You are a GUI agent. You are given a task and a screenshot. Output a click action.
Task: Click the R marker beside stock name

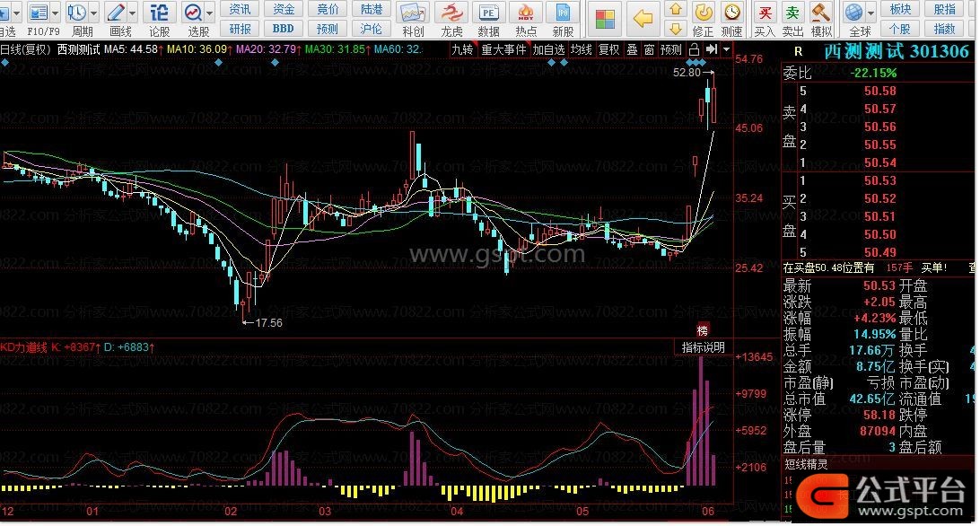798,52
